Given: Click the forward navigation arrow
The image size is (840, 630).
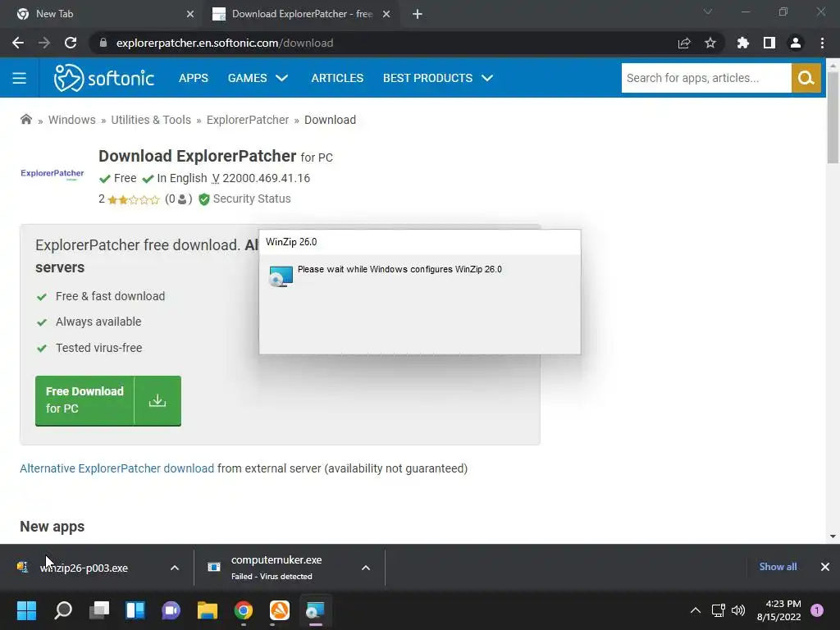Looking at the screenshot, I should (44, 43).
